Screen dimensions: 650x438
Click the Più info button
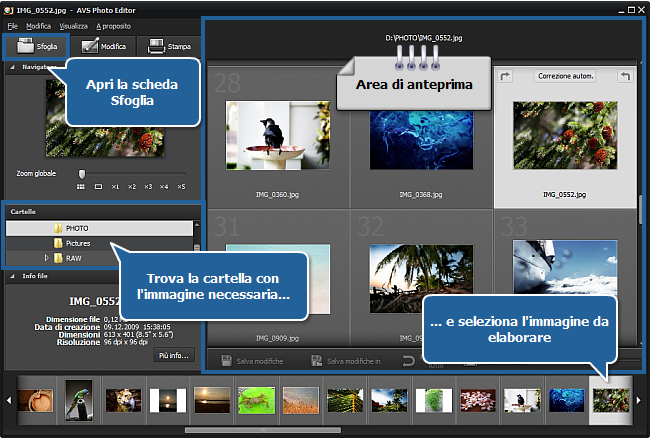pos(172,355)
